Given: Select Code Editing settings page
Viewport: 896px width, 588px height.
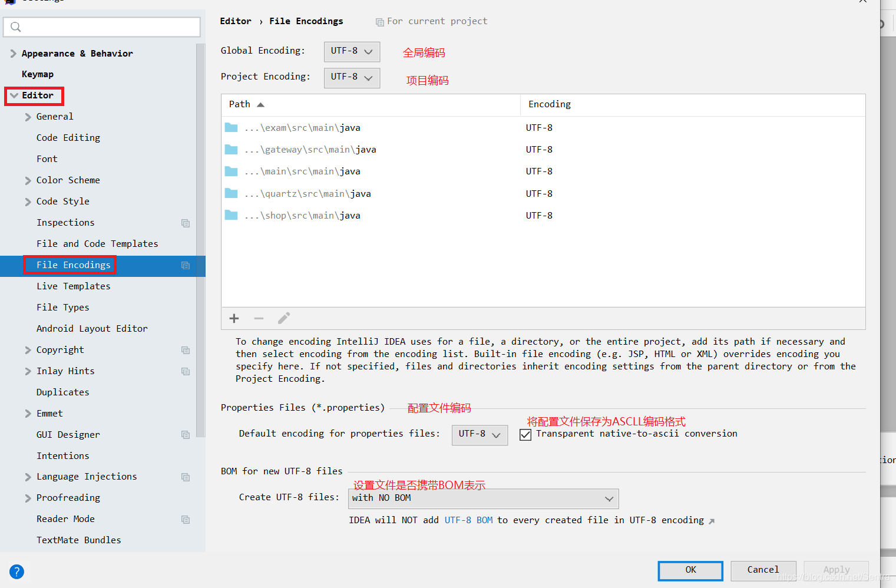Looking at the screenshot, I should click(68, 138).
